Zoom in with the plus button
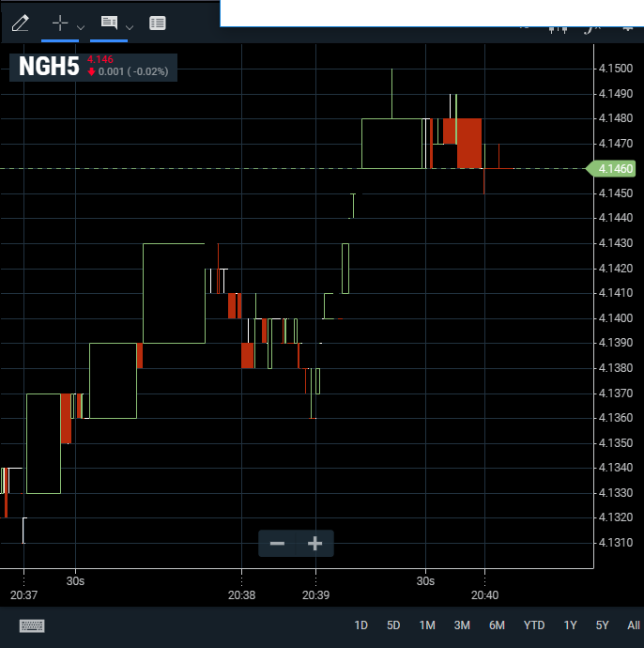 315,544
